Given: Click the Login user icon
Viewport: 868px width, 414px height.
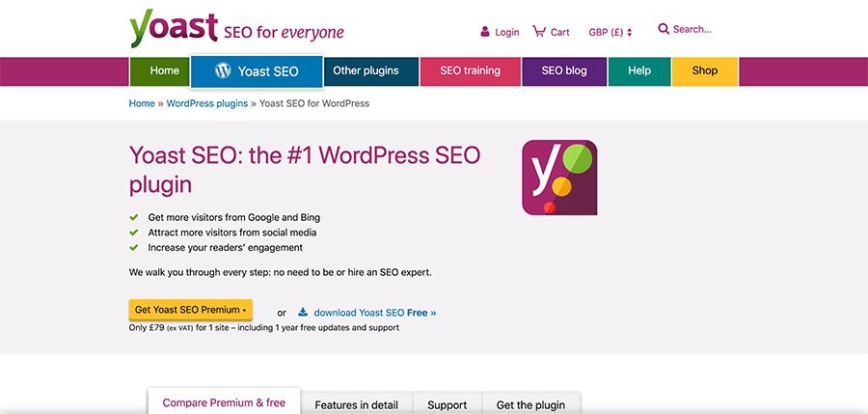Looking at the screenshot, I should [485, 32].
